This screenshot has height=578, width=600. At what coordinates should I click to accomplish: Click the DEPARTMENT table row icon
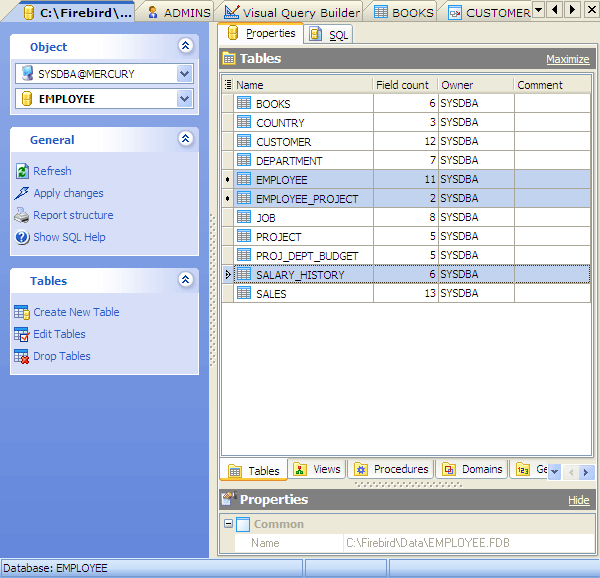pos(244,160)
